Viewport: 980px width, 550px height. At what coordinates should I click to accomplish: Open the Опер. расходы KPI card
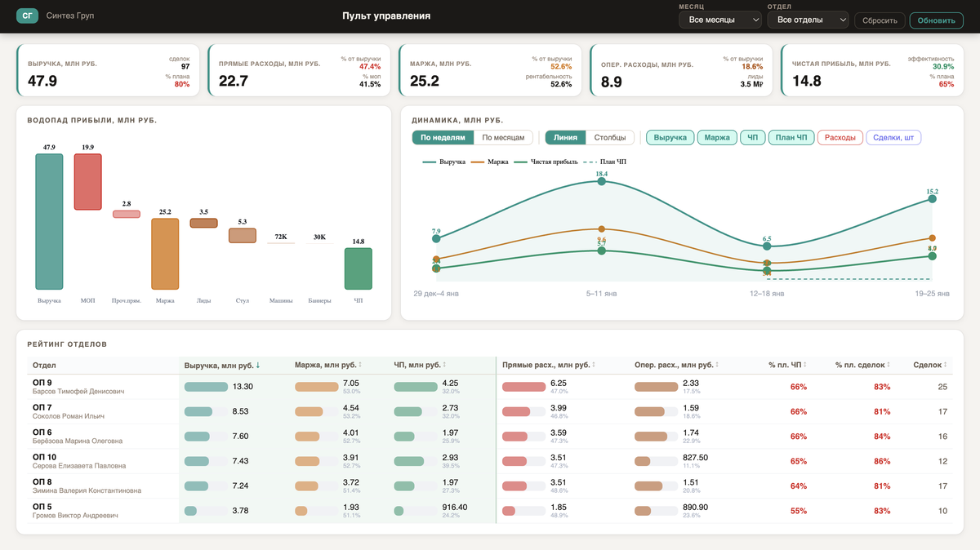681,70
